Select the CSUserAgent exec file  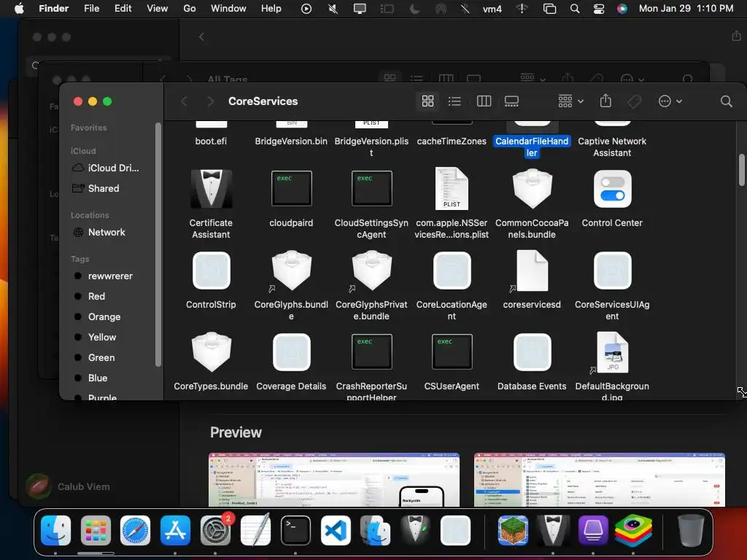point(452,352)
